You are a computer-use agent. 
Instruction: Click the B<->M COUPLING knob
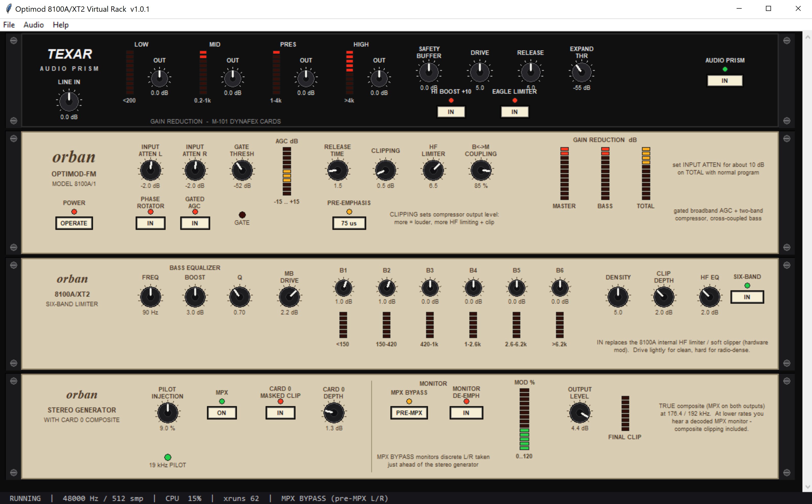pyautogui.click(x=481, y=170)
